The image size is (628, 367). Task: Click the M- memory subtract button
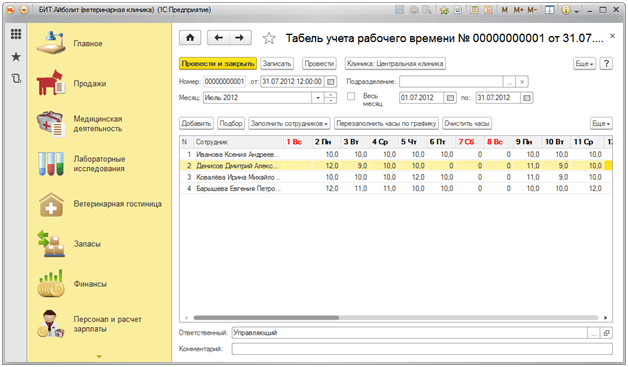(532, 10)
